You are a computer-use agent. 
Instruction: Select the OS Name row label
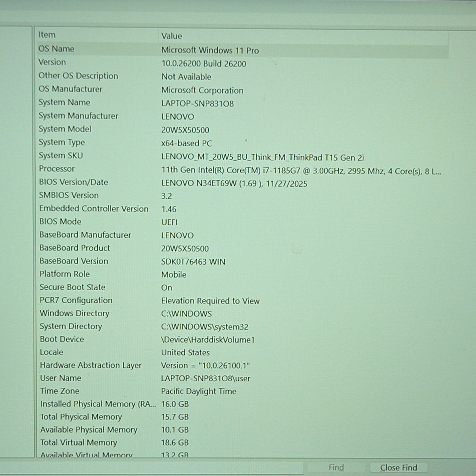[56, 49]
